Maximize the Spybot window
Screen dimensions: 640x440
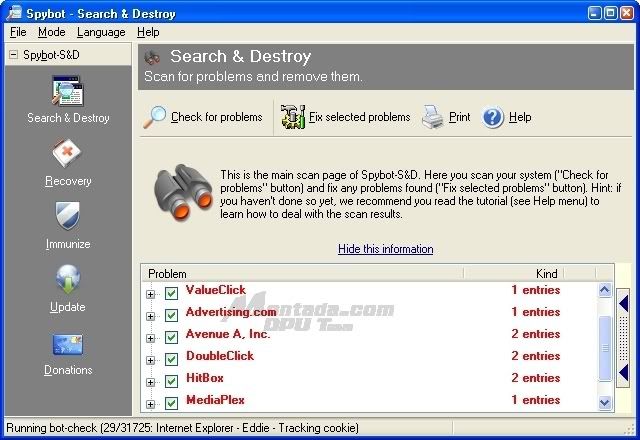click(x=611, y=13)
